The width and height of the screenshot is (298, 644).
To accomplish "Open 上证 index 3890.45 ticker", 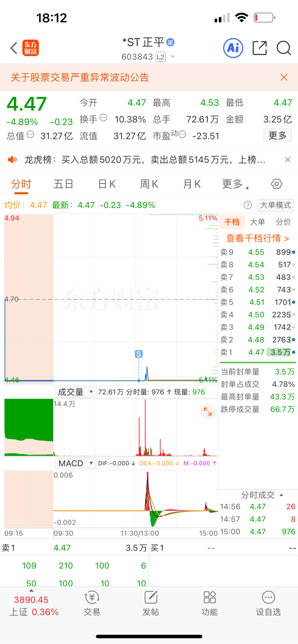I will point(34,606).
